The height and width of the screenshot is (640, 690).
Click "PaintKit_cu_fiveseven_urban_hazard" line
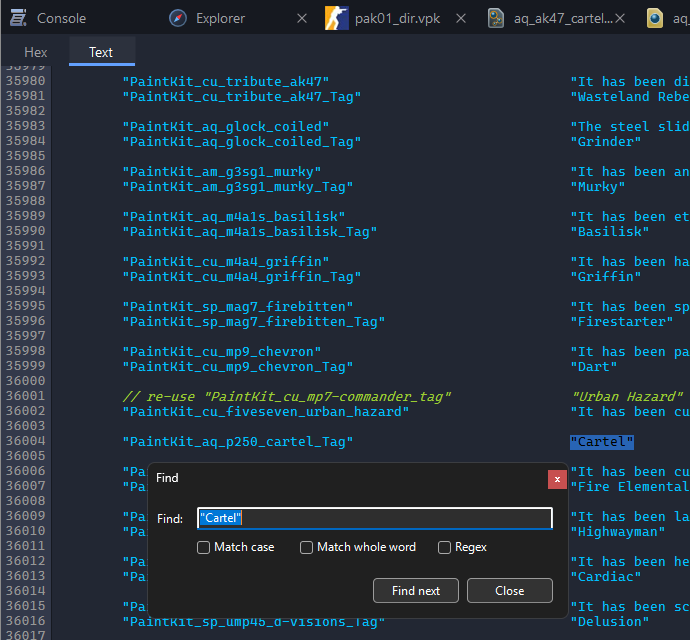coord(266,411)
